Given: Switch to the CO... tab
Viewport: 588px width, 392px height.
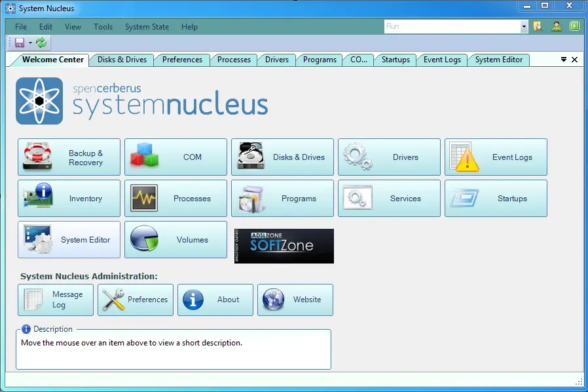Looking at the screenshot, I should tap(359, 60).
